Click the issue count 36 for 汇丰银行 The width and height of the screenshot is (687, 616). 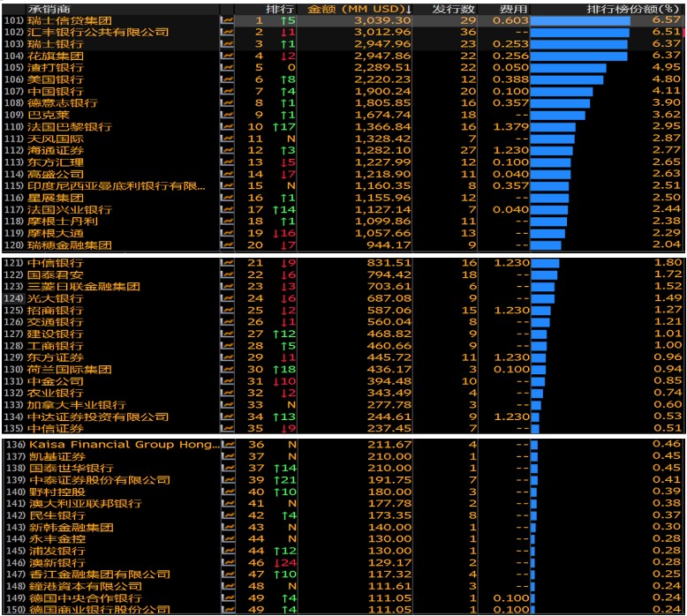click(x=468, y=32)
